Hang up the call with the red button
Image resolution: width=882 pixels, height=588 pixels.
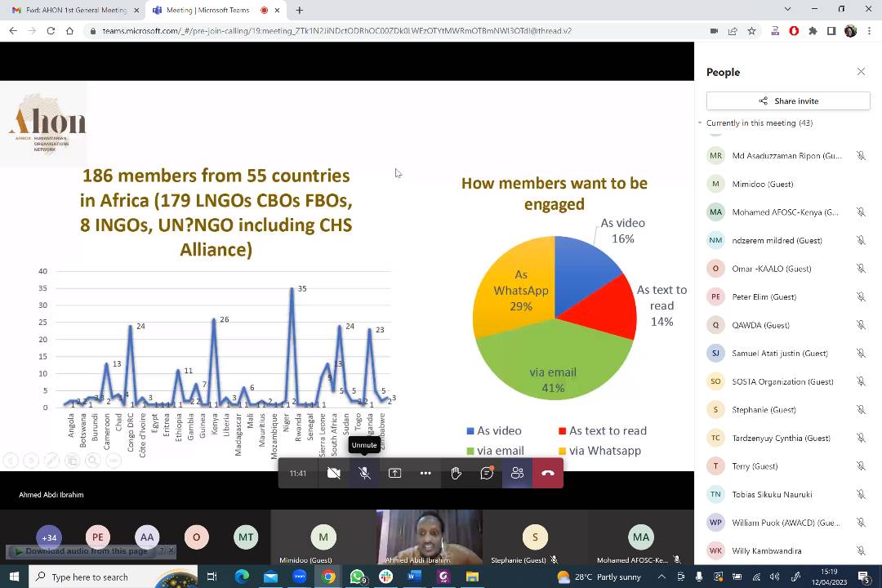tap(548, 473)
